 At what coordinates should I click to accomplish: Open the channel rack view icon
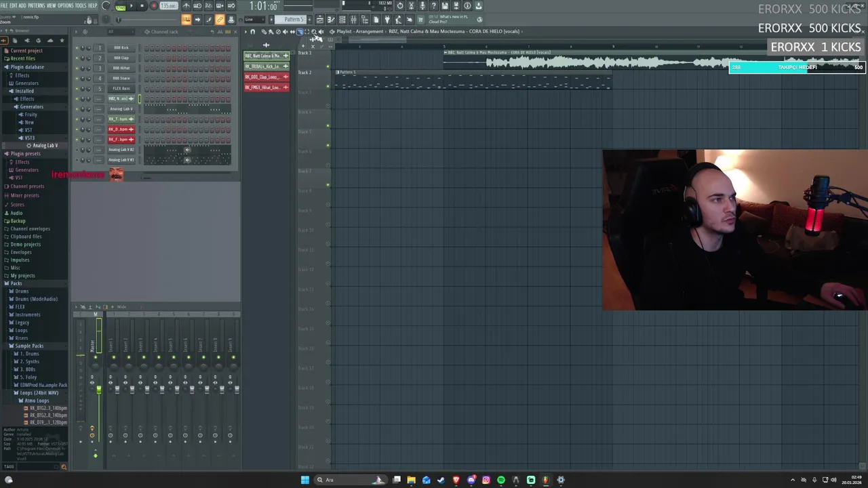342,20
